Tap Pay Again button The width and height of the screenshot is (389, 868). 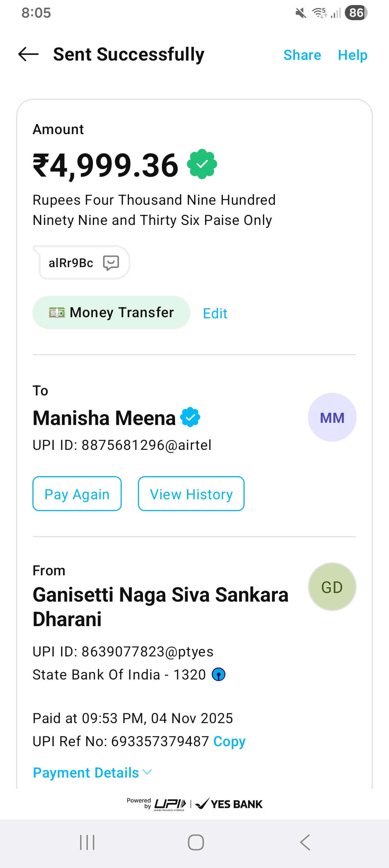click(77, 494)
